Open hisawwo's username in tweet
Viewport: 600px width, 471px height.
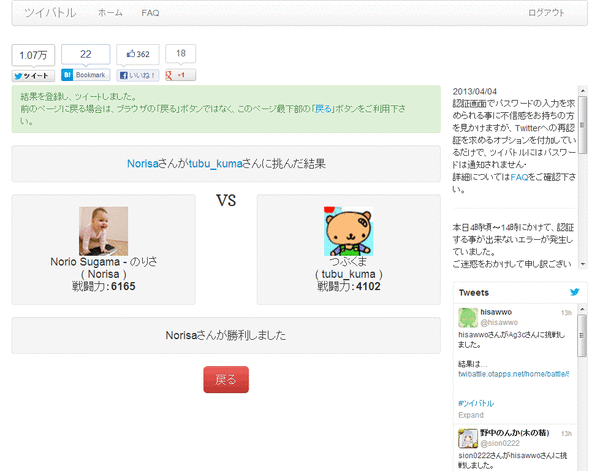496,312
